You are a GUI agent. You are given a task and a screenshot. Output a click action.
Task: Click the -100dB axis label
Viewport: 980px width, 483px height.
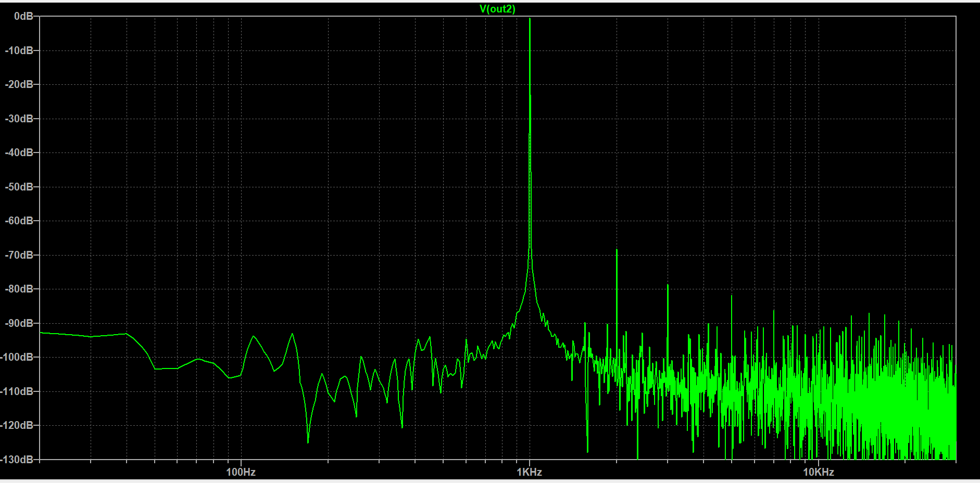(17, 357)
